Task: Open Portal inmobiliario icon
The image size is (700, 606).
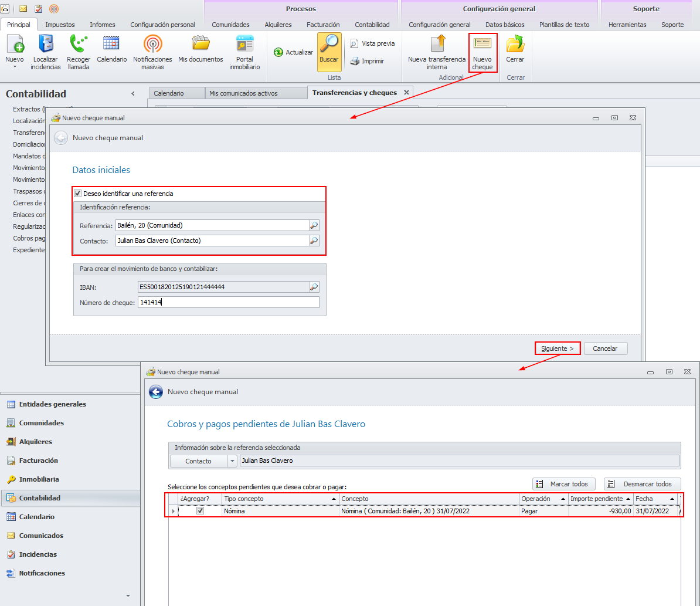Action: point(244,45)
